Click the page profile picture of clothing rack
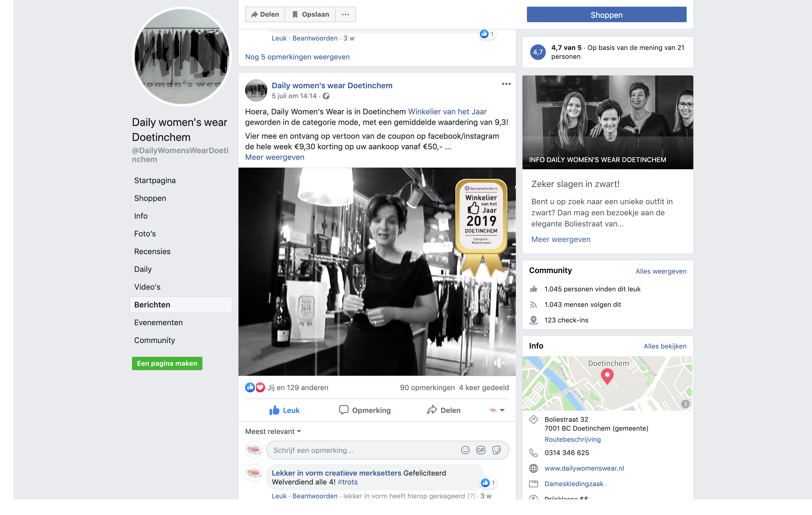This screenshot has height=515, width=812. pos(181,57)
